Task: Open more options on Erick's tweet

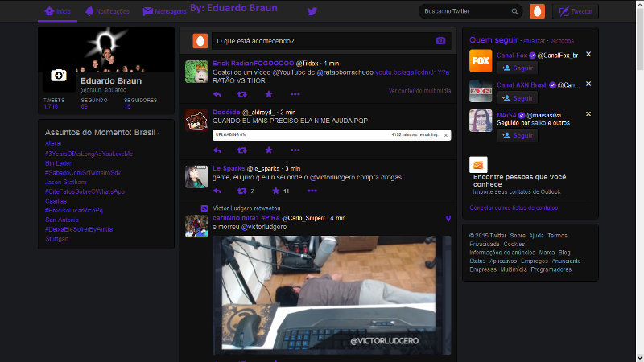Action: click(295, 94)
